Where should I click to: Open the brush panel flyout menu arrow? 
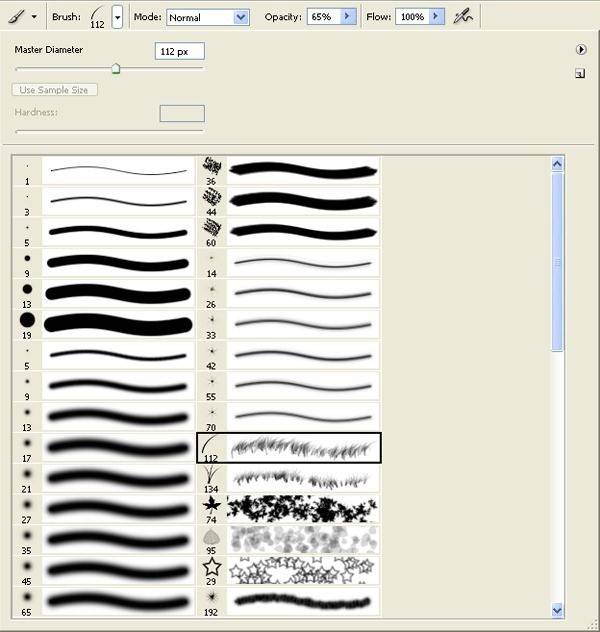(580, 49)
